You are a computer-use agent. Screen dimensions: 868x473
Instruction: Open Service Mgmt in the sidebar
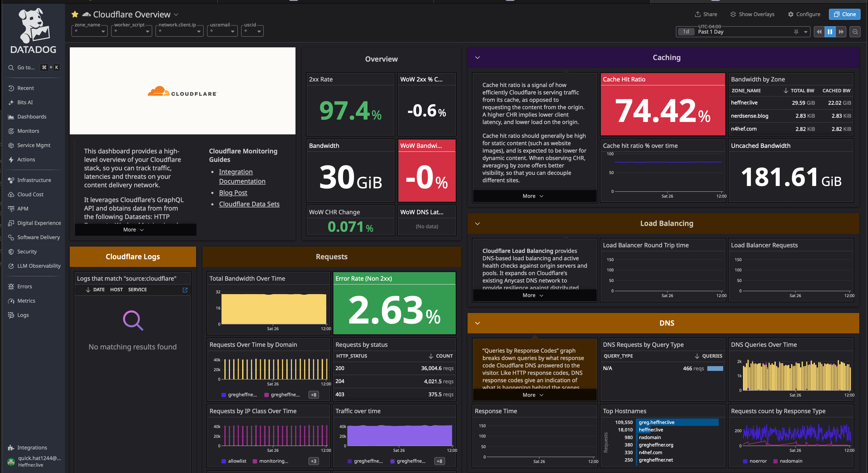33,145
